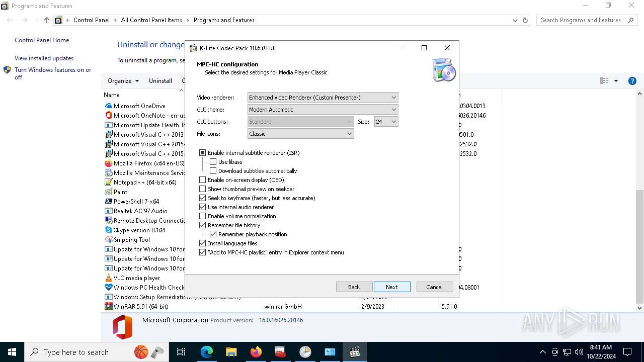Open Task View from the taskbar
This screenshot has height=362, width=644.
click(x=181, y=352)
